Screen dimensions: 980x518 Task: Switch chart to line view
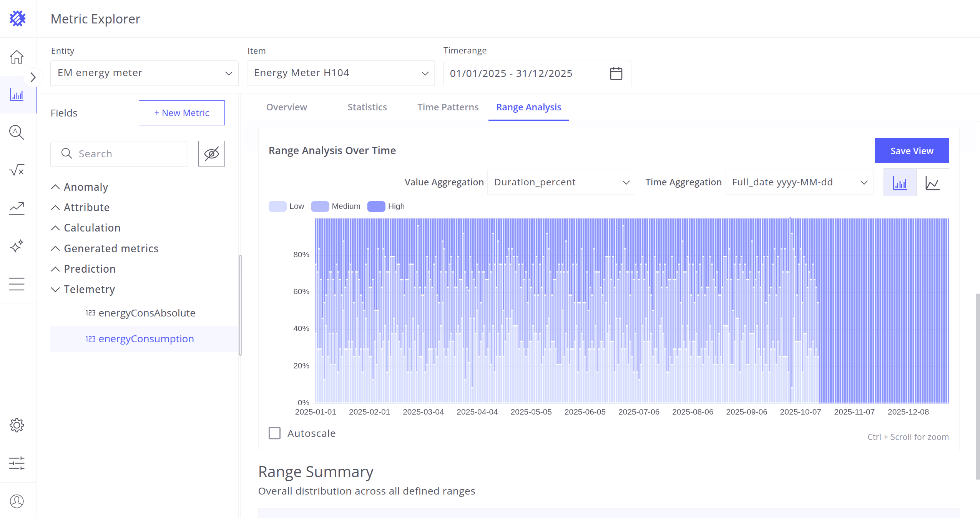932,182
